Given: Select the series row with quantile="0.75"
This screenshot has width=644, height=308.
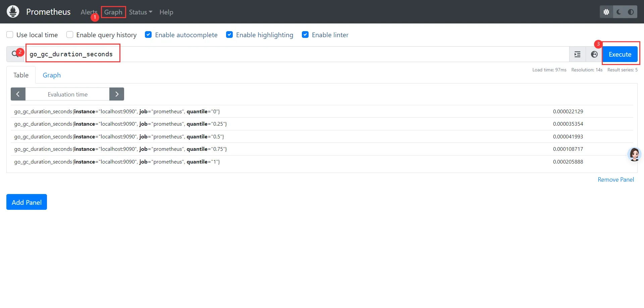Looking at the screenshot, I should [x=322, y=149].
